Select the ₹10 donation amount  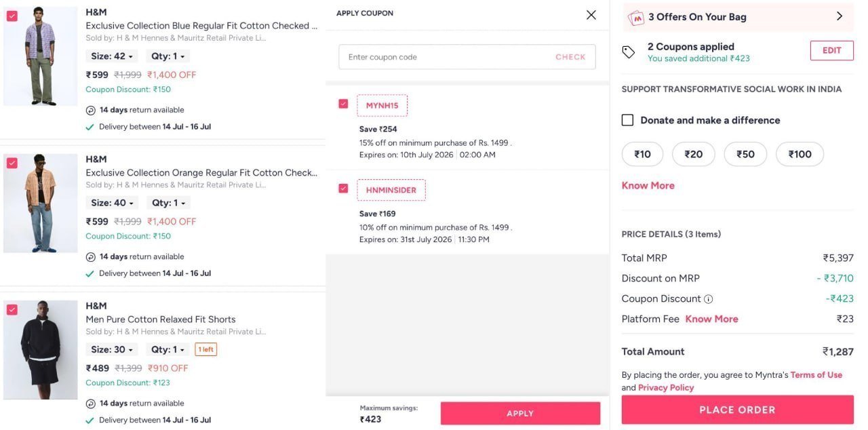pos(643,154)
